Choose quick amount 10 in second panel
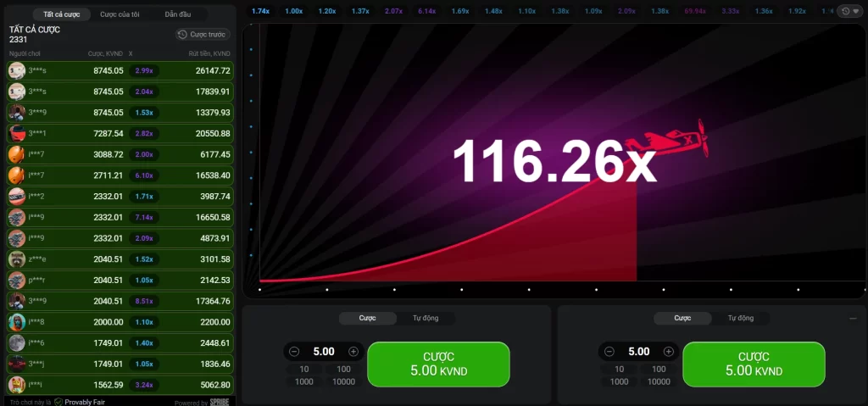 coord(619,370)
